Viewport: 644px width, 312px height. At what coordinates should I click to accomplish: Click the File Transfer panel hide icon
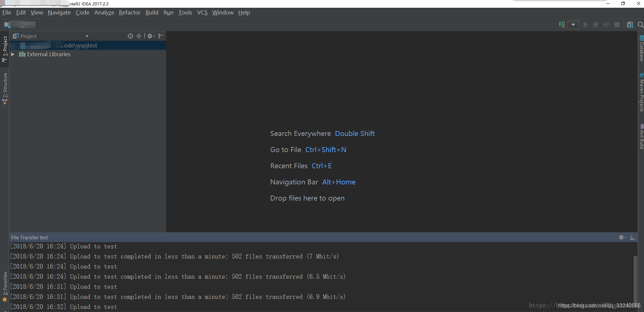click(x=633, y=237)
